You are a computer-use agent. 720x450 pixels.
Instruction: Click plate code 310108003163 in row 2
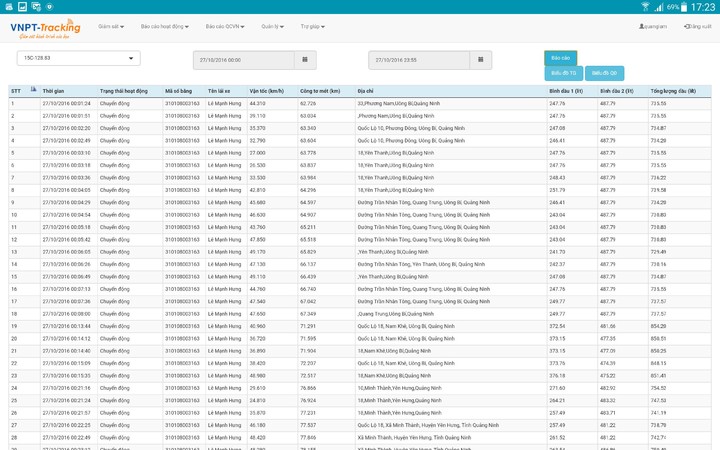(x=182, y=116)
